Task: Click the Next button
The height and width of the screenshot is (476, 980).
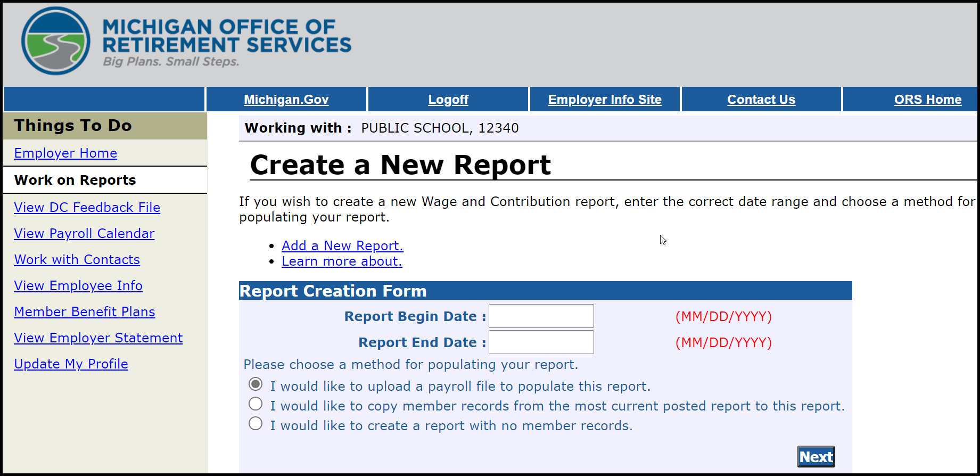Action: (816, 457)
